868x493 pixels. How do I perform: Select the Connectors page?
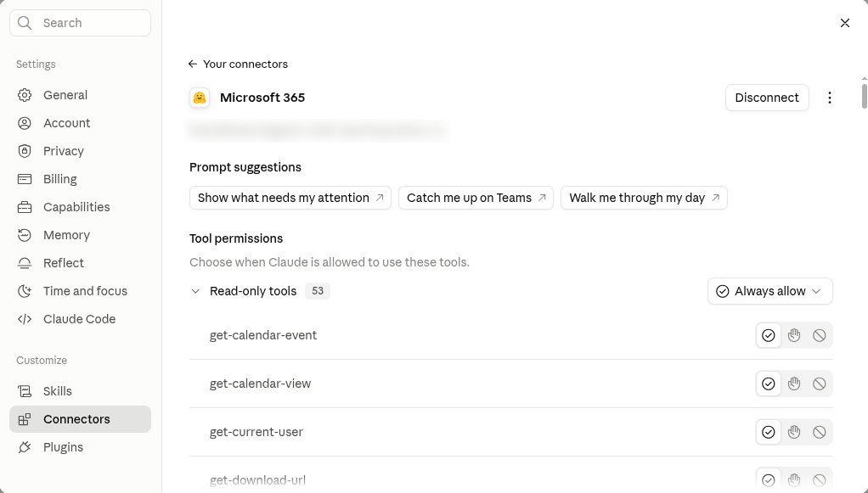tap(81, 419)
